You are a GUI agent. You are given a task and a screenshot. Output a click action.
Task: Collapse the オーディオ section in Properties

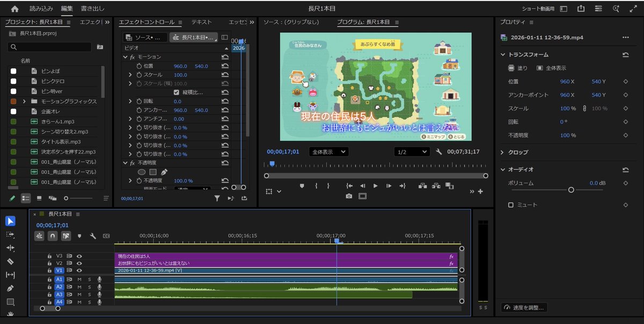tap(503, 169)
